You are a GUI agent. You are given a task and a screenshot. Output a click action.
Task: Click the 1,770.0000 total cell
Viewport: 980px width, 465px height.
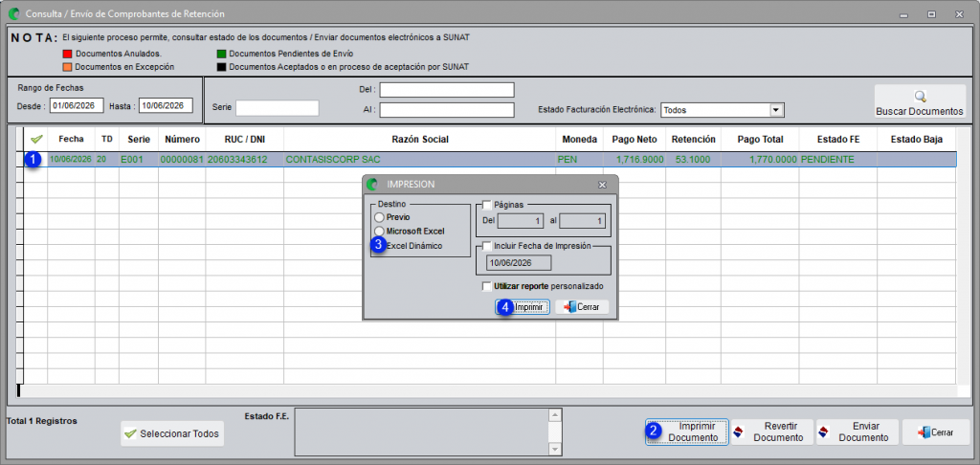click(759, 160)
